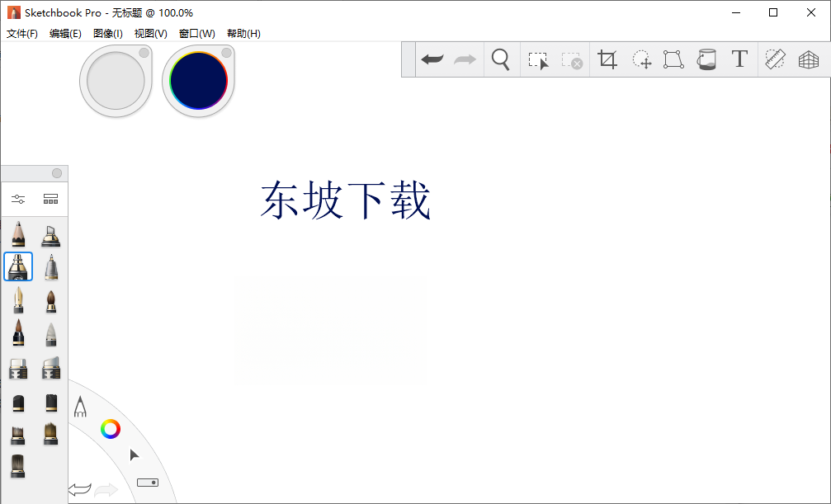This screenshot has width=831, height=504.
Task: Click the pointer arrow in lagoon
Action: pos(134,455)
